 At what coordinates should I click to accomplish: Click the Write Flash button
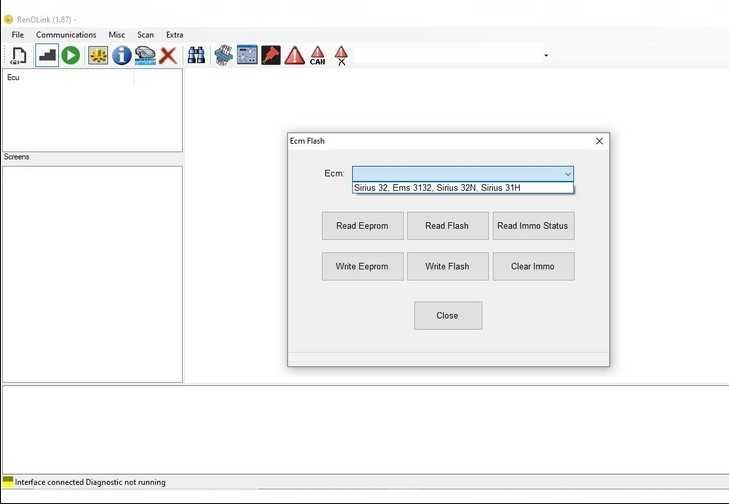(448, 266)
